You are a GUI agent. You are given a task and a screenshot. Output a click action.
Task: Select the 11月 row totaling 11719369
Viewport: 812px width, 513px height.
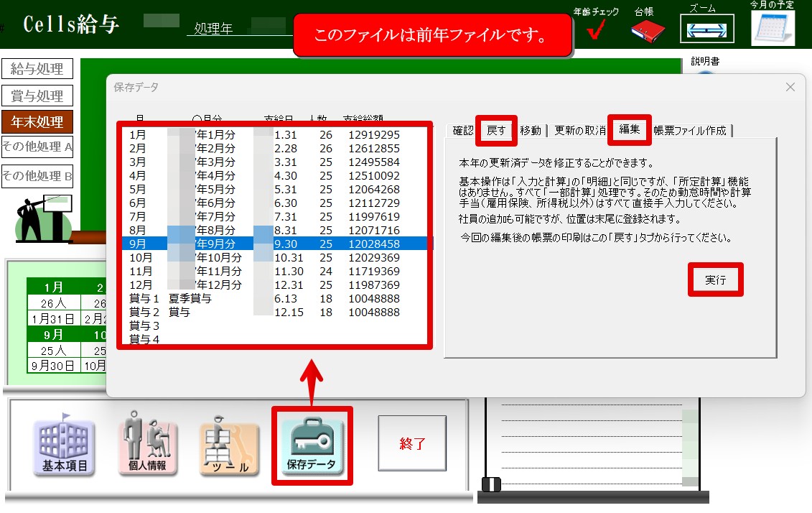click(274, 272)
